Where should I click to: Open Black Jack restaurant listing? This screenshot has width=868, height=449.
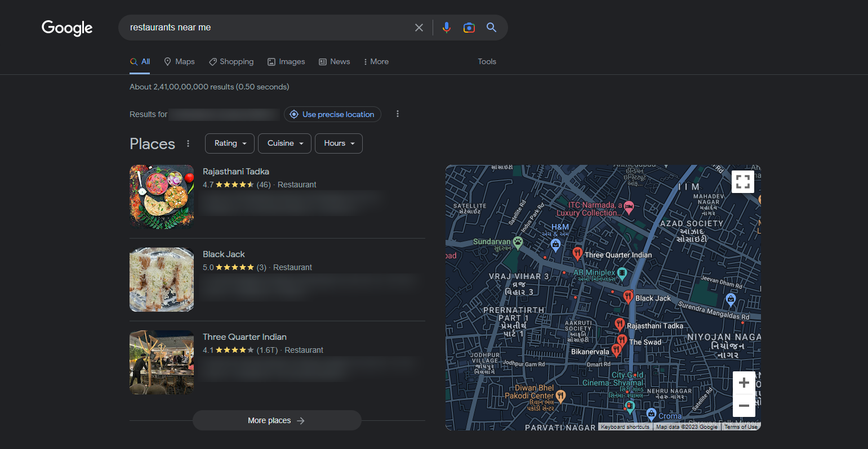[224, 254]
